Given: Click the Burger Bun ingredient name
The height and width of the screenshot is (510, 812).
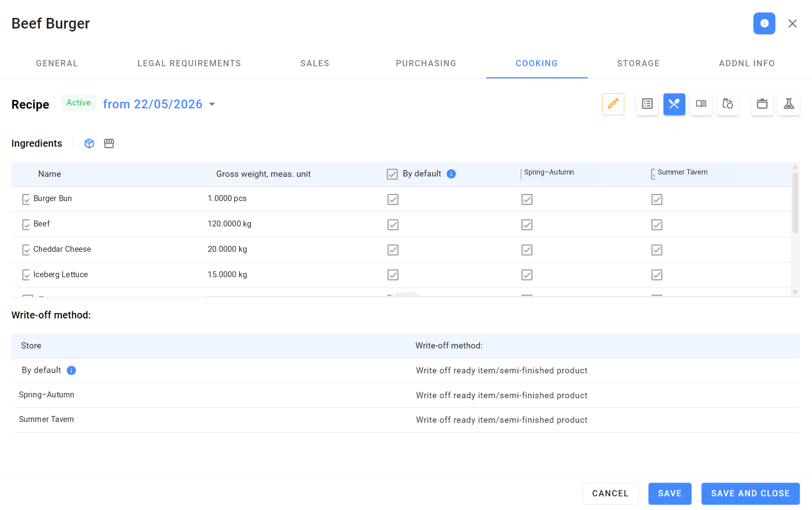Looking at the screenshot, I should pos(53,199).
